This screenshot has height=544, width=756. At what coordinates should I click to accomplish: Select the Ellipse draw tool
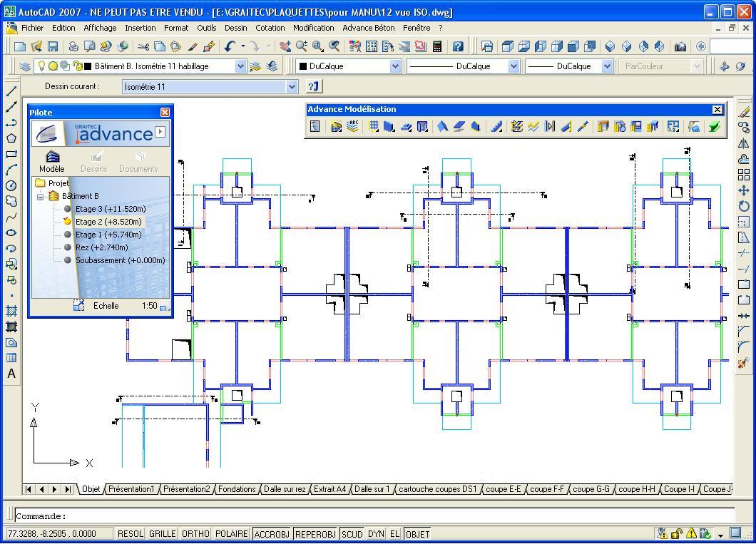(11, 232)
